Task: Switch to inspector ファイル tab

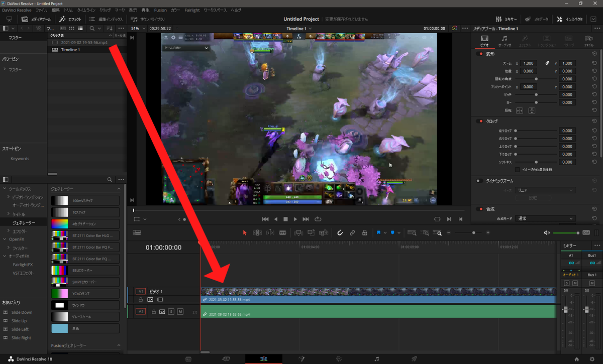Action: (x=588, y=41)
